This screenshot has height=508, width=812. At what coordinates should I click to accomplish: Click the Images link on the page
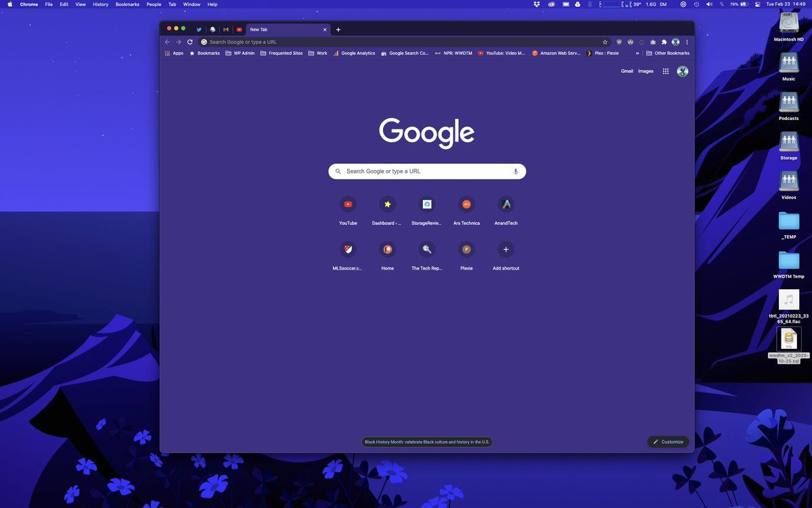pyautogui.click(x=646, y=71)
